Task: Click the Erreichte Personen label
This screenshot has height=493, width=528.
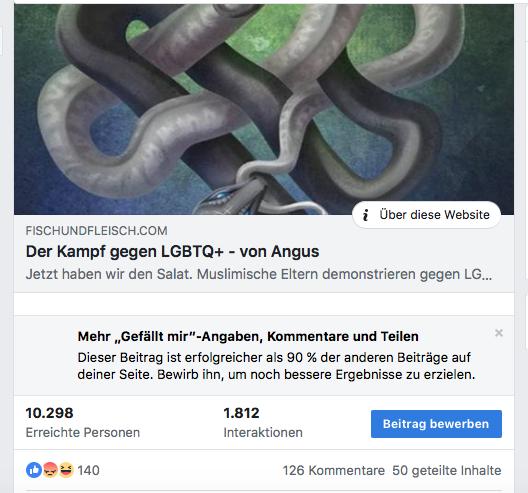Action: pyautogui.click(x=83, y=432)
